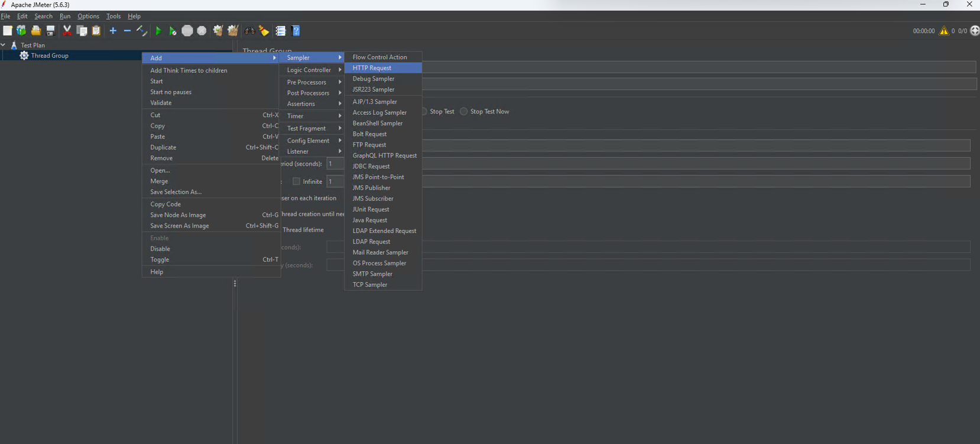
Task: Click the Thread Group gear icon
Action: pos(24,56)
